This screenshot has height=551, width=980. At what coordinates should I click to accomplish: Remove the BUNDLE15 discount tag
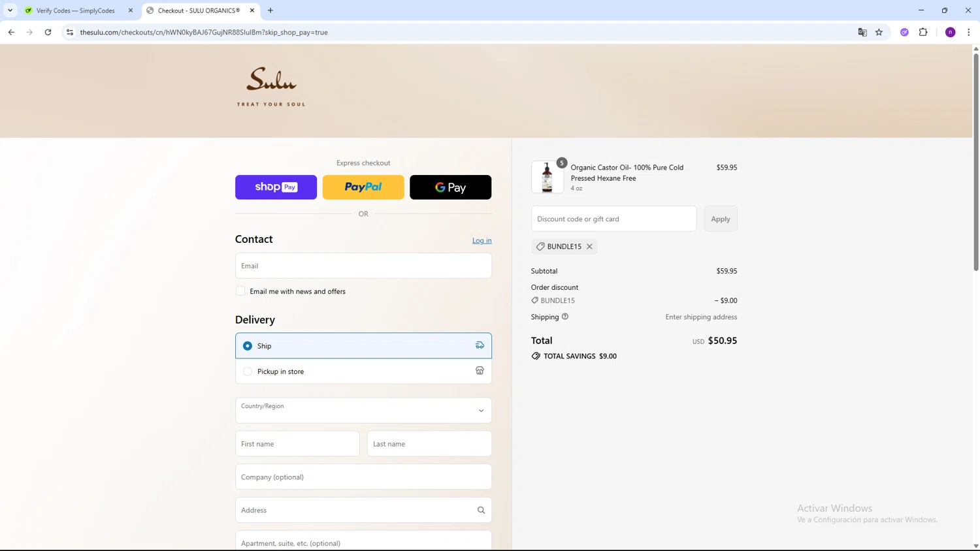click(589, 247)
